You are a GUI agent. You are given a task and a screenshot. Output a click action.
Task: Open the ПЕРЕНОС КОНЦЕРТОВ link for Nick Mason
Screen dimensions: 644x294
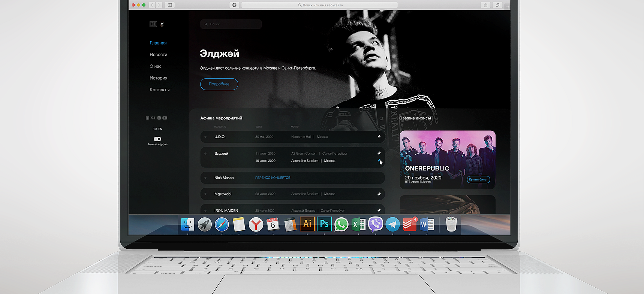coord(273,178)
